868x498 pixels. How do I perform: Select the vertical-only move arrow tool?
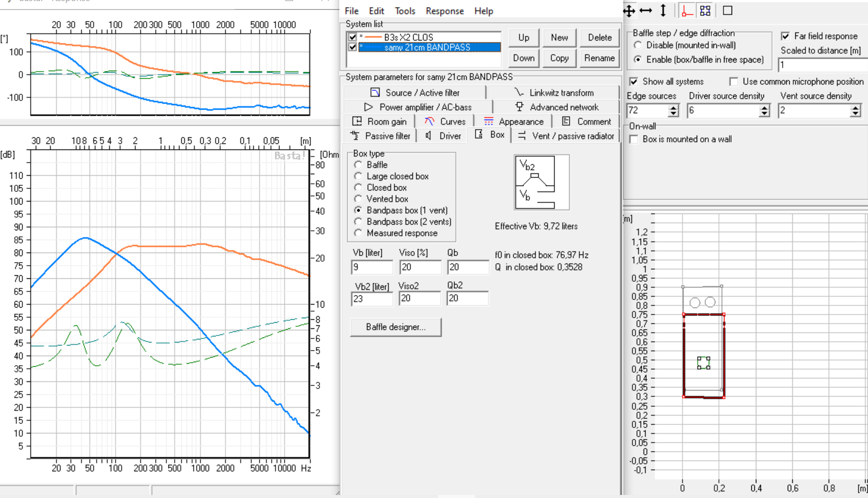click(663, 11)
